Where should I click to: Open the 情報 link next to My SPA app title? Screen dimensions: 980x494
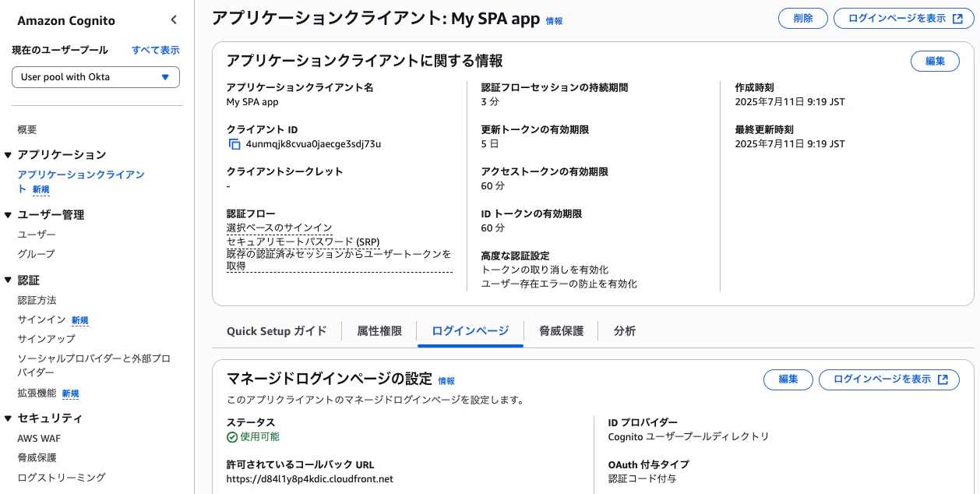pos(554,21)
